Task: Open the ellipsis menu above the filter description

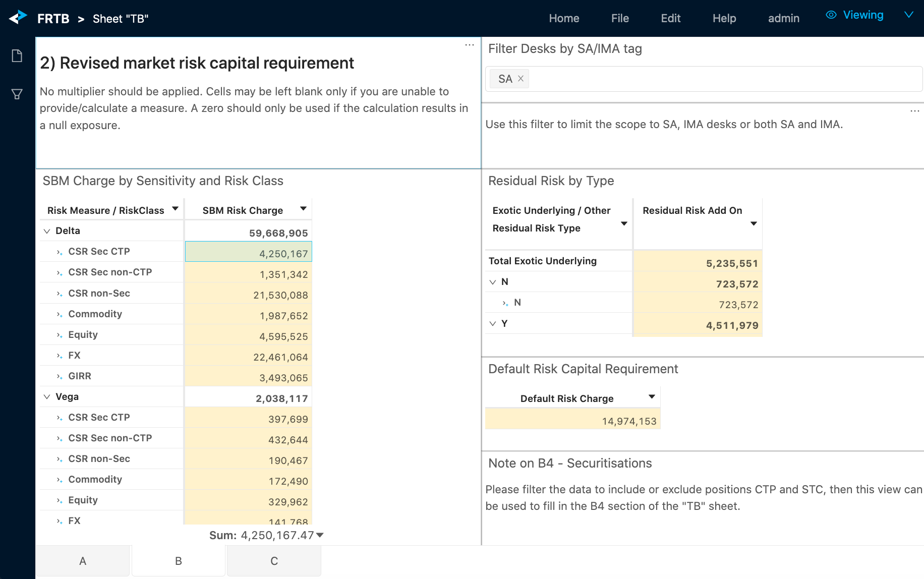Action: [x=915, y=110]
